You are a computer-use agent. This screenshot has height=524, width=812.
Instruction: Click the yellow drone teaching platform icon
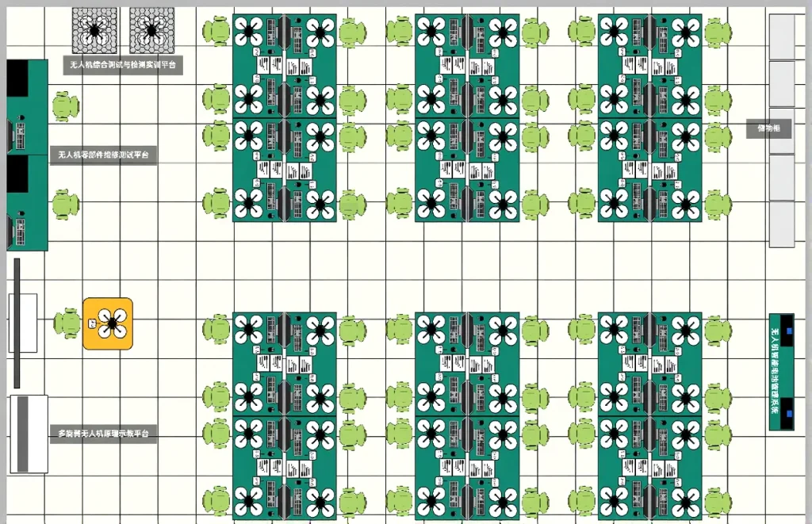click(108, 323)
